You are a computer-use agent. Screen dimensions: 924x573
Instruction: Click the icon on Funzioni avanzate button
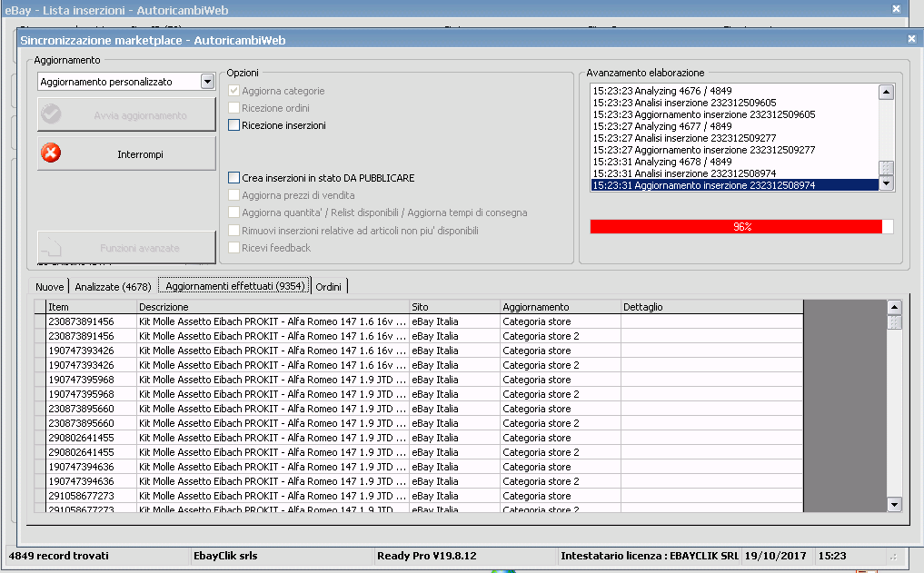[52, 247]
